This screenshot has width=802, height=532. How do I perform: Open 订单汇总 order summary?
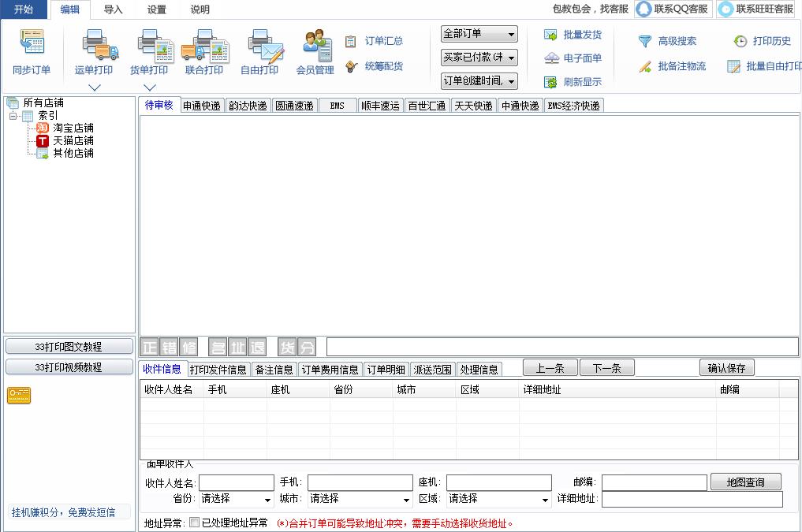[x=374, y=41]
